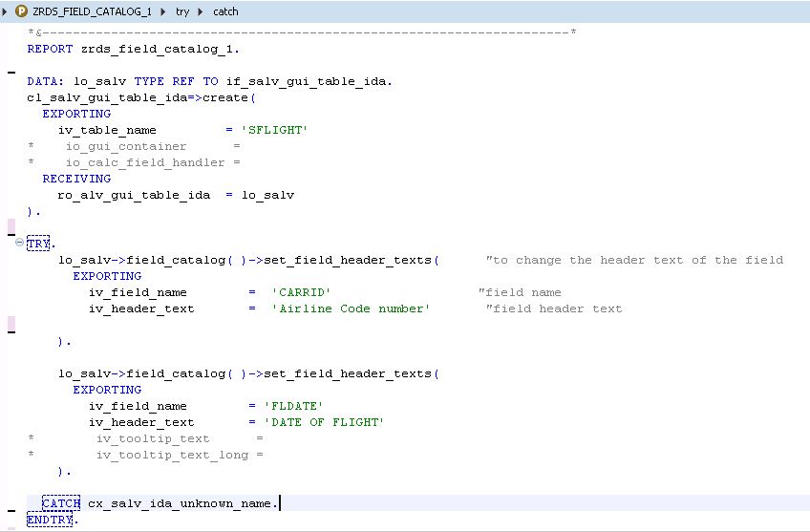Image resolution: width=810 pixels, height=532 pixels.
Task: Click the CATCH keyword
Action: point(61,503)
